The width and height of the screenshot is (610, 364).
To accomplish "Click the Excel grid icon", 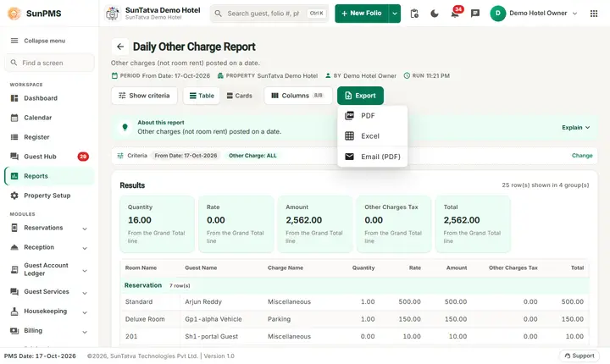I will pyautogui.click(x=349, y=135).
